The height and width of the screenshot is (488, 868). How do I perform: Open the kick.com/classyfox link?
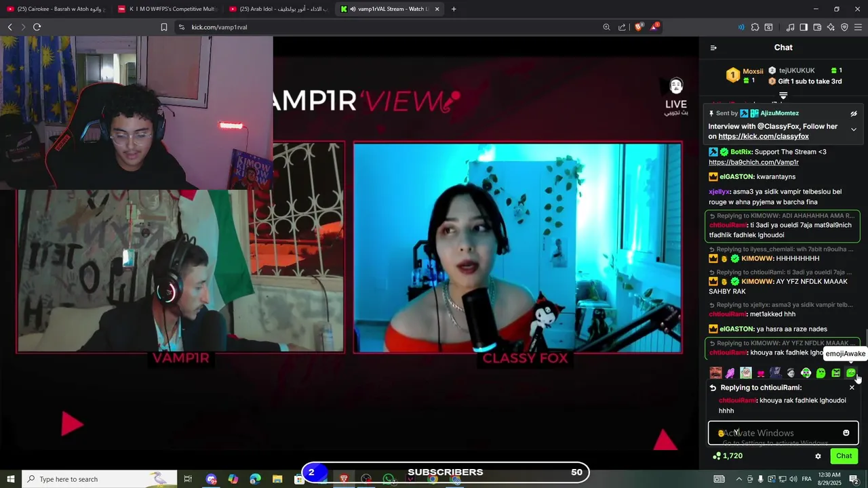tap(764, 136)
